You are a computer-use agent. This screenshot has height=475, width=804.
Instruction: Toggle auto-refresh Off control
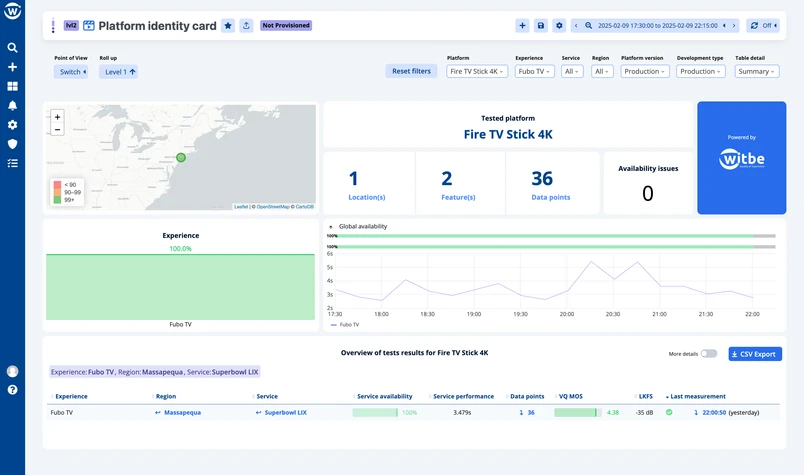click(760, 25)
